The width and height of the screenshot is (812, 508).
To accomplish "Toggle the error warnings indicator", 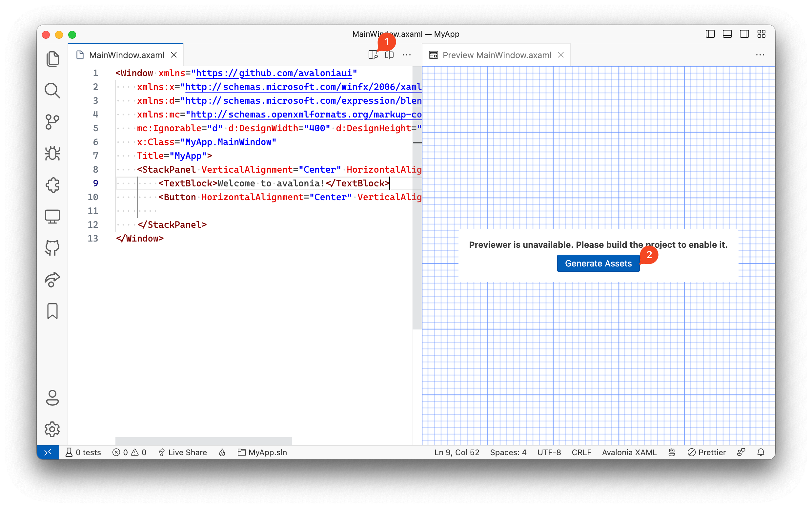I will [x=129, y=453].
